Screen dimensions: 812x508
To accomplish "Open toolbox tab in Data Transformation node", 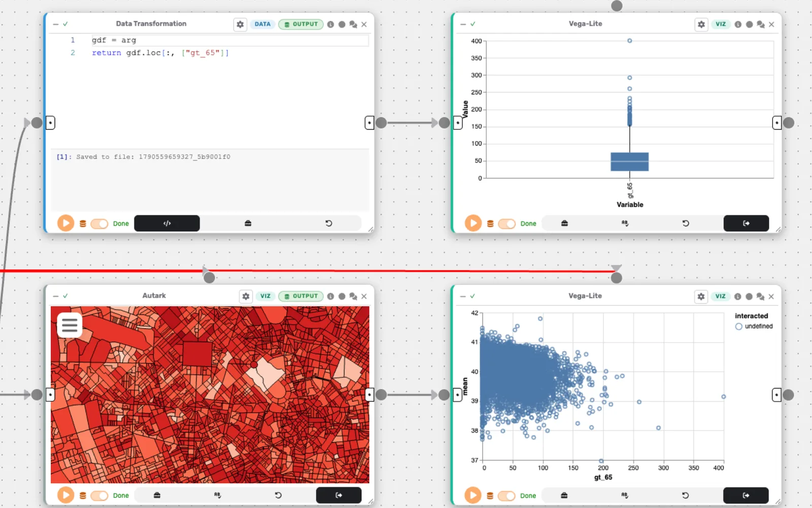I will (x=248, y=223).
